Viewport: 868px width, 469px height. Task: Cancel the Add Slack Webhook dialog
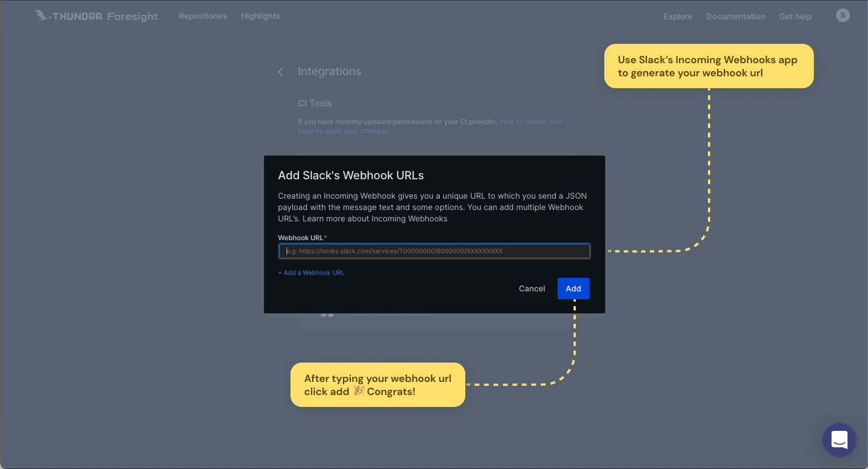532,289
